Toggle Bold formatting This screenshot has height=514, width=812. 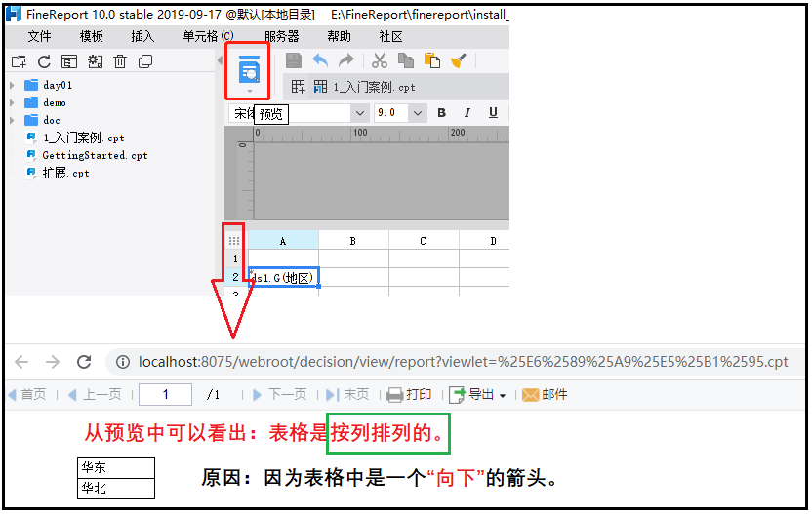click(x=442, y=113)
